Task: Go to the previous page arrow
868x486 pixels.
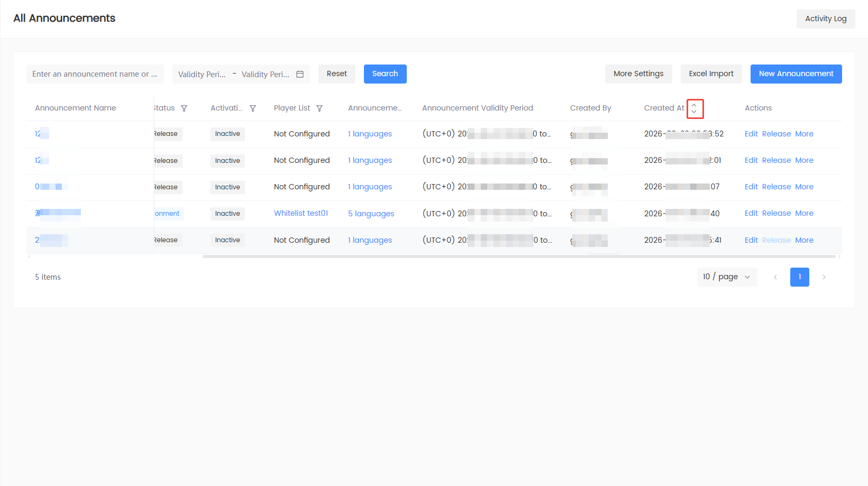Action: (775, 277)
